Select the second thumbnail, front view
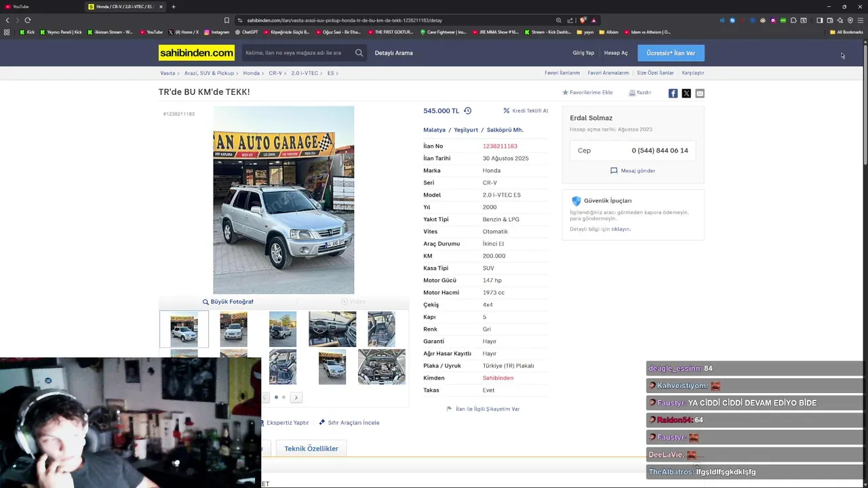 tap(233, 329)
